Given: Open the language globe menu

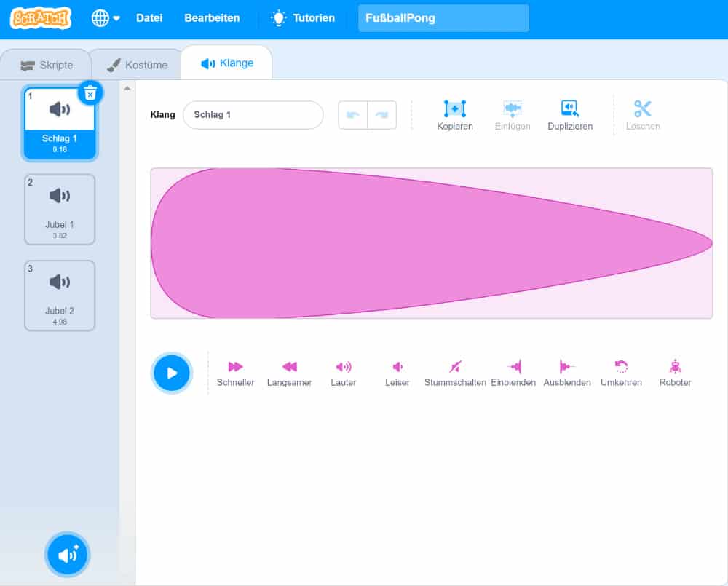Looking at the screenshot, I should click(x=106, y=18).
